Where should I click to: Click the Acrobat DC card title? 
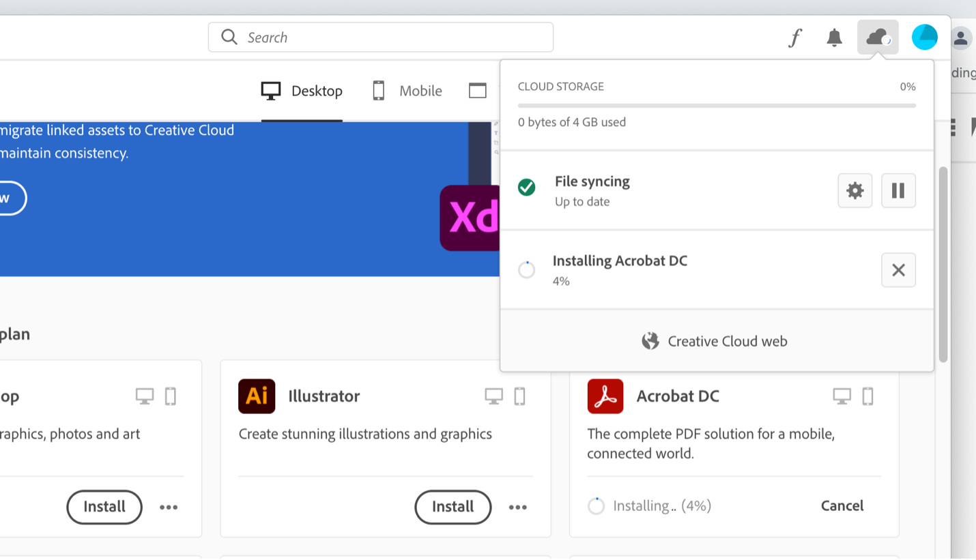(678, 396)
